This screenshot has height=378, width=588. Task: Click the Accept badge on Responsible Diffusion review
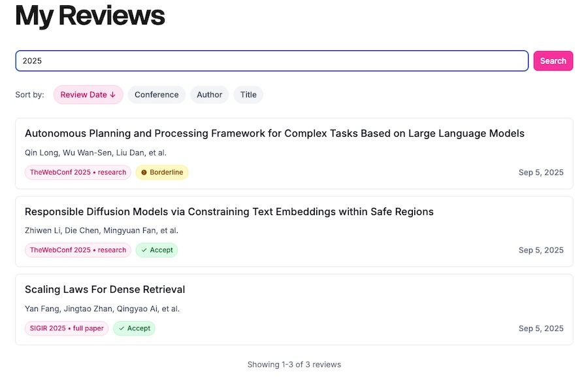pyautogui.click(x=157, y=250)
